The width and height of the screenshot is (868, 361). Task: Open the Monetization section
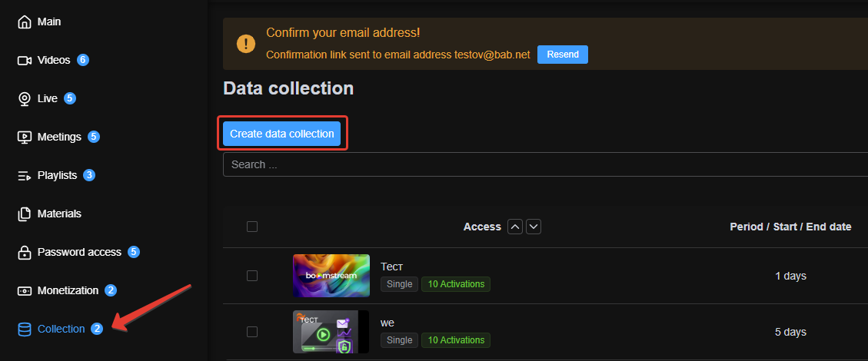pos(67,290)
